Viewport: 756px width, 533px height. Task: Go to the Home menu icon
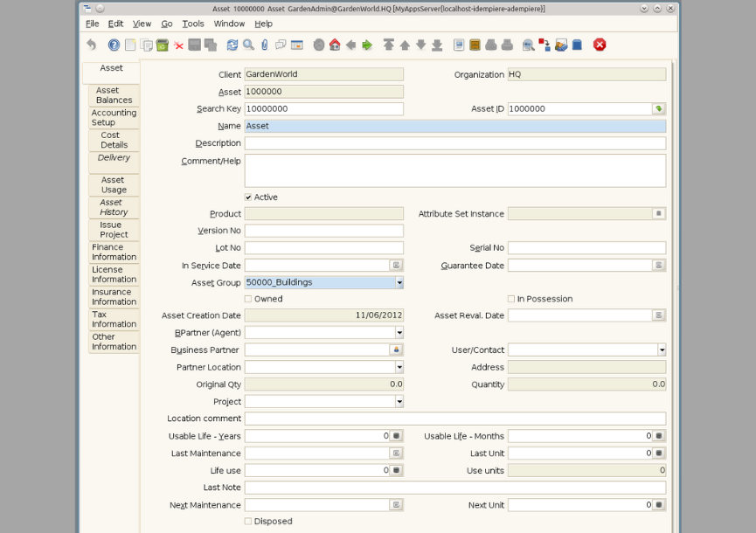[335, 45]
